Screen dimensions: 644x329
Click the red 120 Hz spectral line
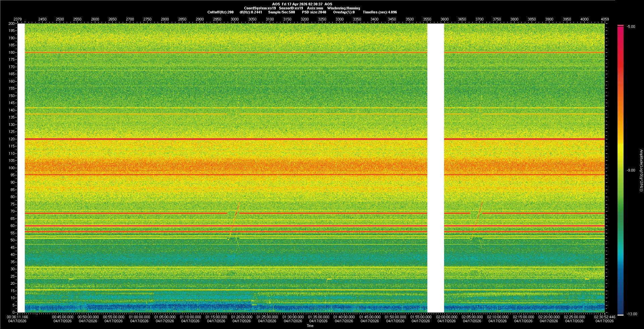[225, 139]
